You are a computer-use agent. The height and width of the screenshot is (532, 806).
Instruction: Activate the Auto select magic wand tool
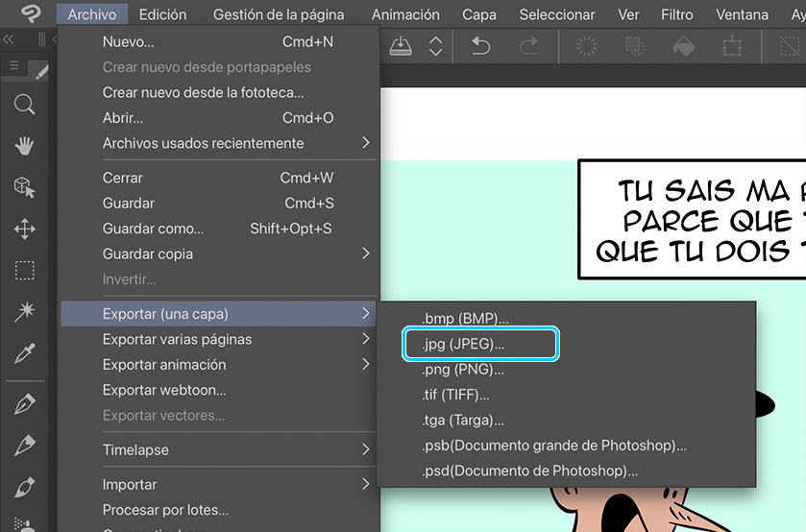pyautogui.click(x=25, y=312)
